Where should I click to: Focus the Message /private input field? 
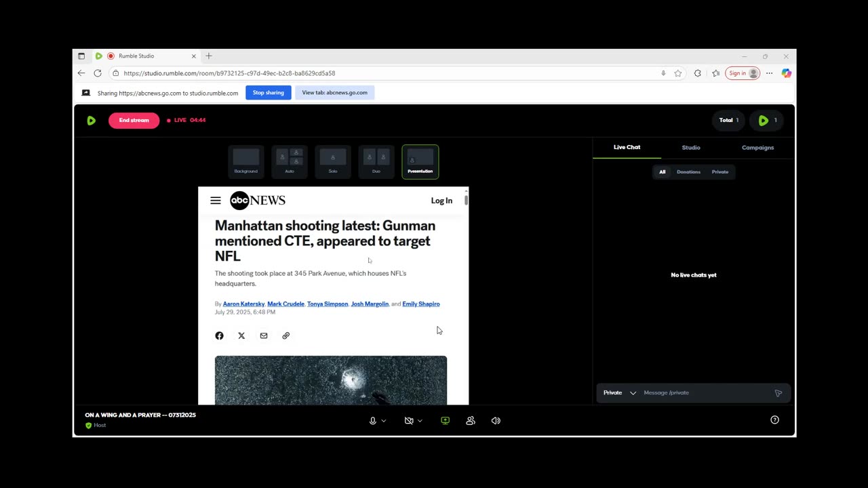tap(705, 392)
